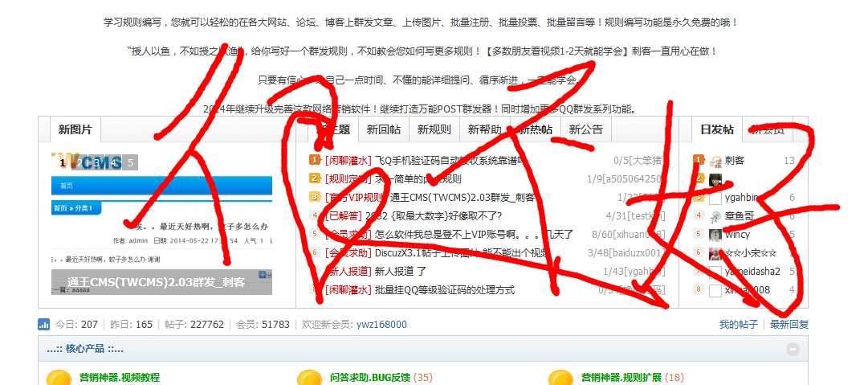Open user 章鱼哥's profile name
Image resolution: width=868 pixels, height=385 pixels.
740,216
